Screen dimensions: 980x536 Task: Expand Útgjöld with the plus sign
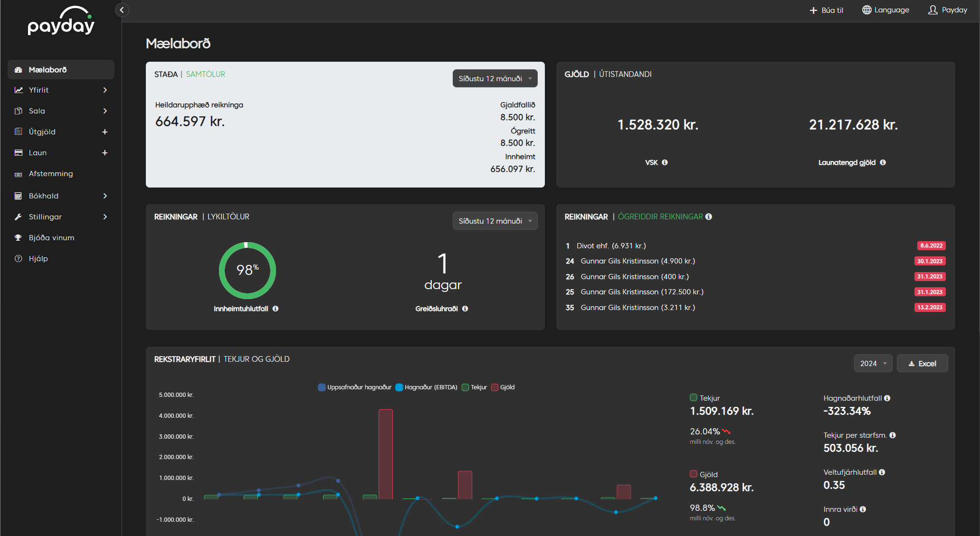point(105,132)
